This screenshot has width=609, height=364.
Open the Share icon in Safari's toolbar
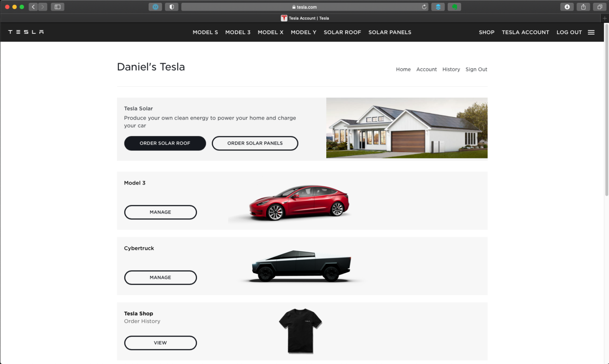click(x=583, y=7)
